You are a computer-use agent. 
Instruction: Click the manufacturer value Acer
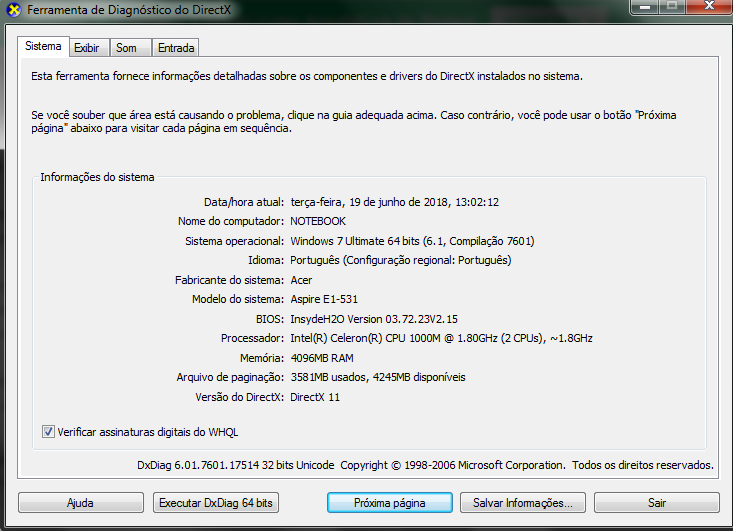[301, 280]
